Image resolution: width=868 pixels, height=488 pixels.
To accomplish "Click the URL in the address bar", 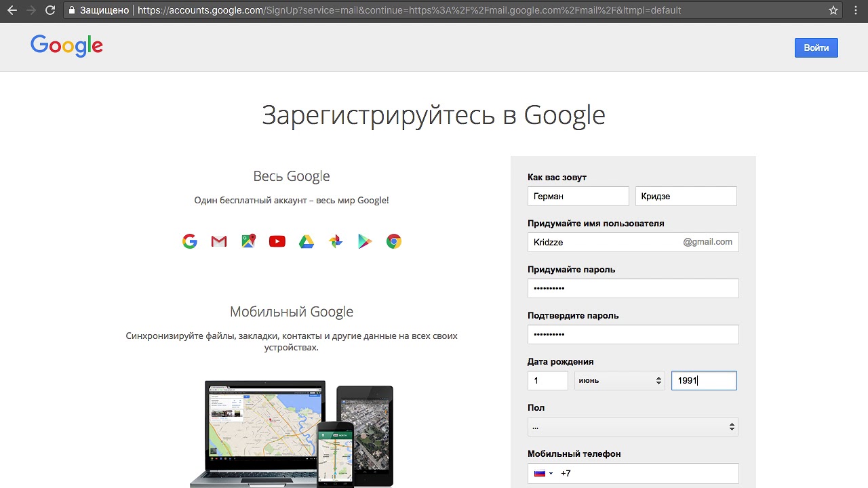I will tap(409, 10).
